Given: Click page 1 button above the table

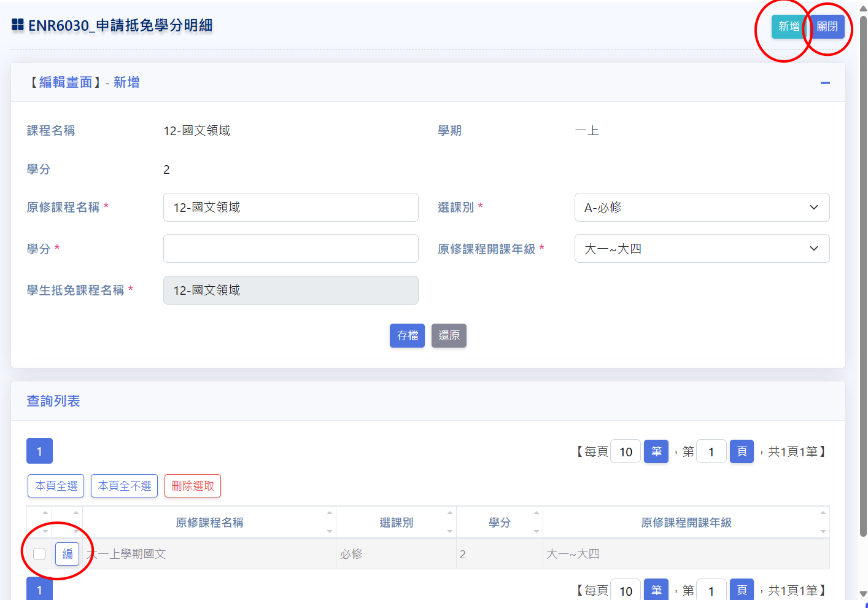Looking at the screenshot, I should [39, 451].
